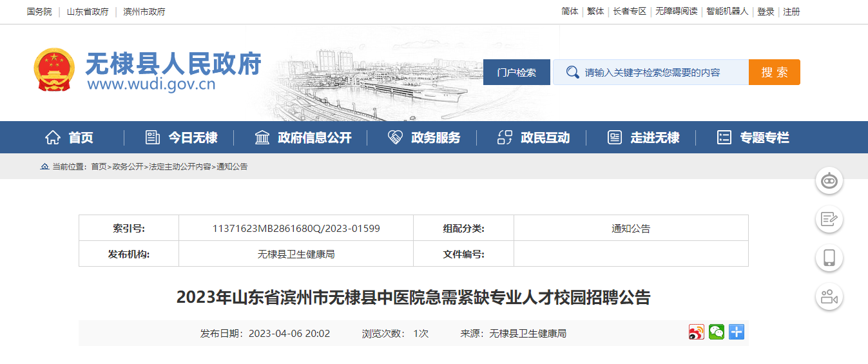Open the 山东省政府 link

click(88, 12)
